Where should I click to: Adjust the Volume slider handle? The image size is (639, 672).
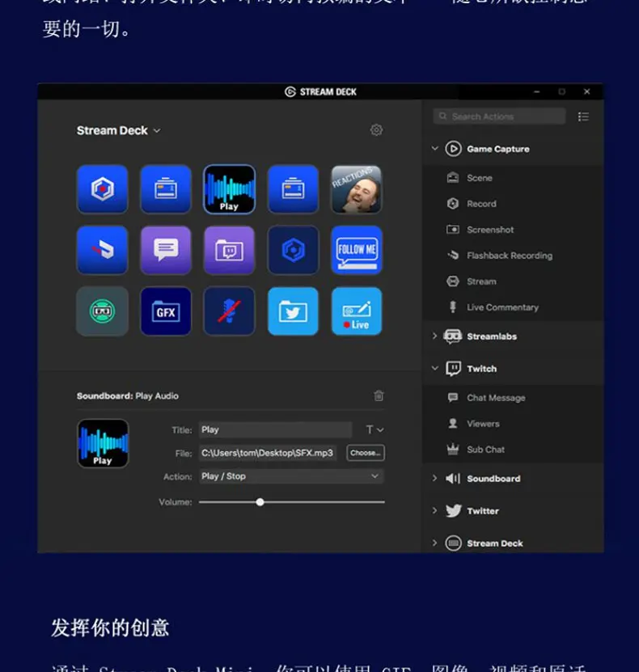(260, 502)
